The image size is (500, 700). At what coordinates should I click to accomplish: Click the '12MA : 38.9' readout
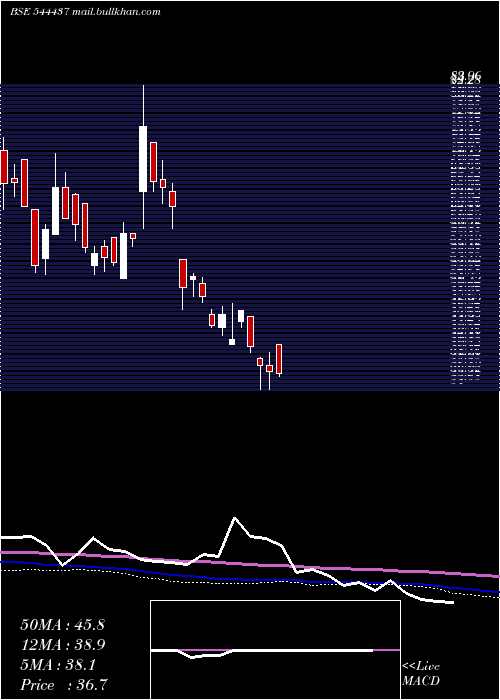click(x=62, y=645)
